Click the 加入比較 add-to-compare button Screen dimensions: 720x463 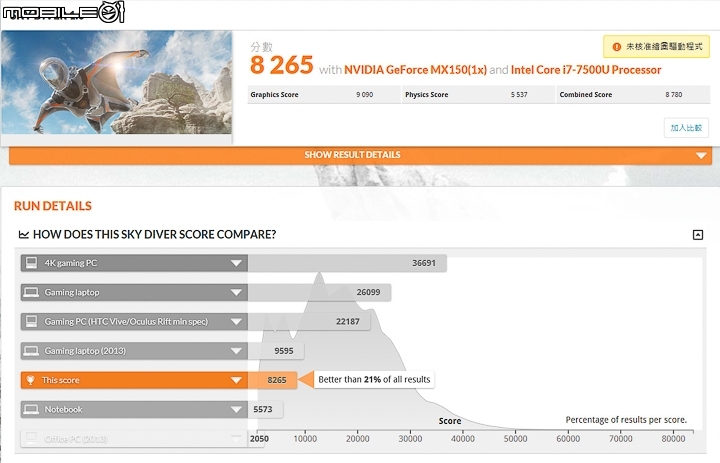point(686,128)
